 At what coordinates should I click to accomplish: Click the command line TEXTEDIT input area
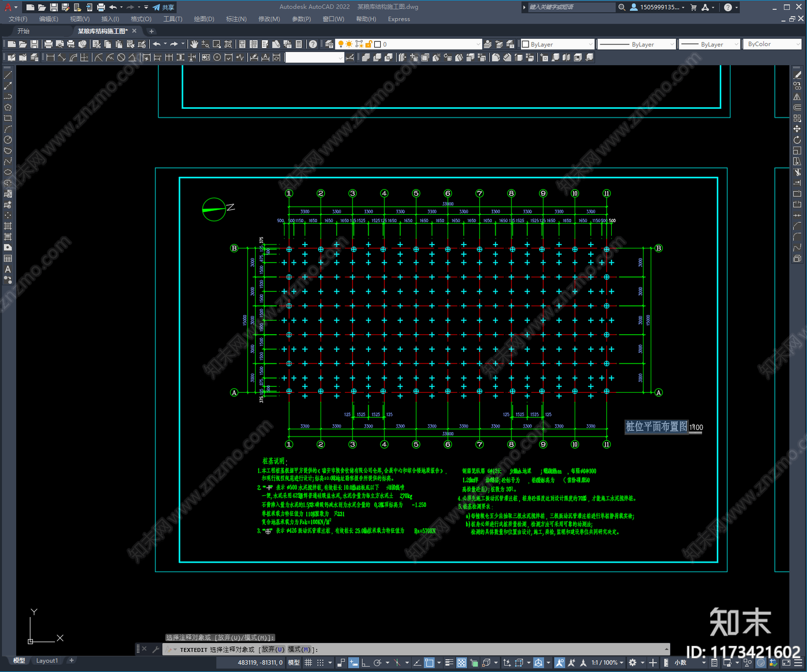click(x=416, y=649)
